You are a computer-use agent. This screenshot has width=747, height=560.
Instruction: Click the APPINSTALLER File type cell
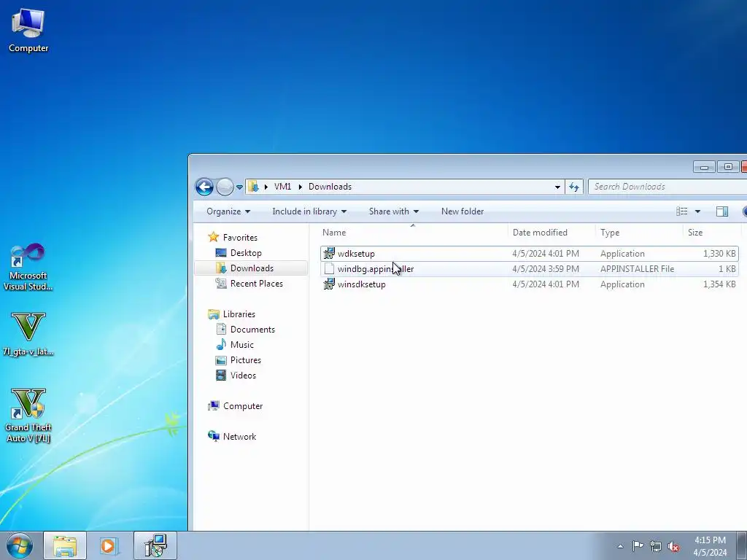(637, 269)
